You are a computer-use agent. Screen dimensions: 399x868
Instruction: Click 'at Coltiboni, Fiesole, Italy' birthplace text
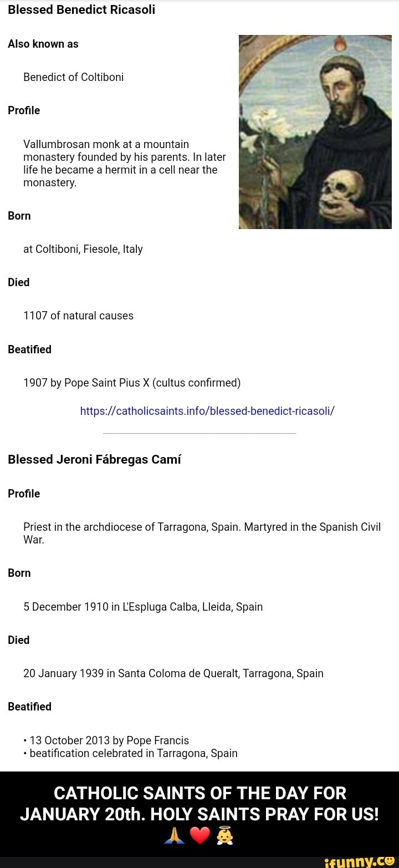[83, 249]
